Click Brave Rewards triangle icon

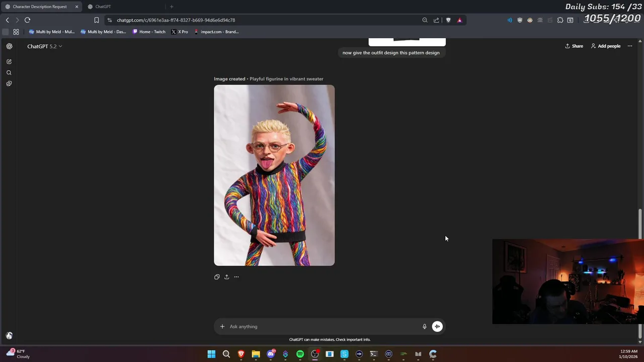coord(459,20)
